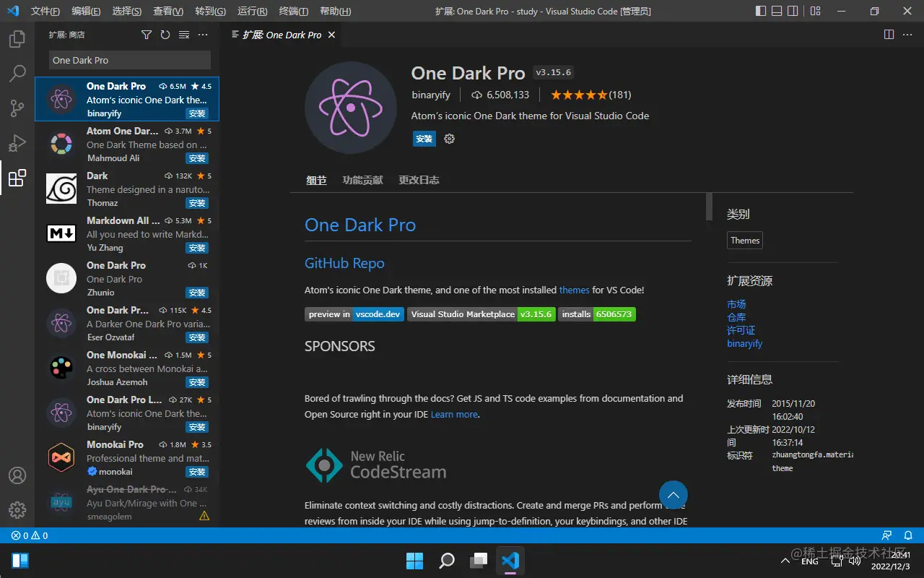
Task: Open the 市场 resource link
Action: coord(736,304)
